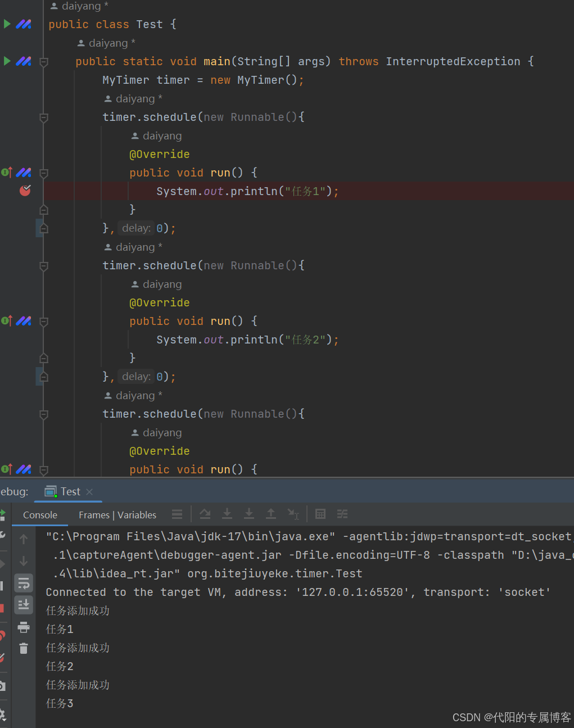Click the println "任务2" statement

[x=247, y=340]
